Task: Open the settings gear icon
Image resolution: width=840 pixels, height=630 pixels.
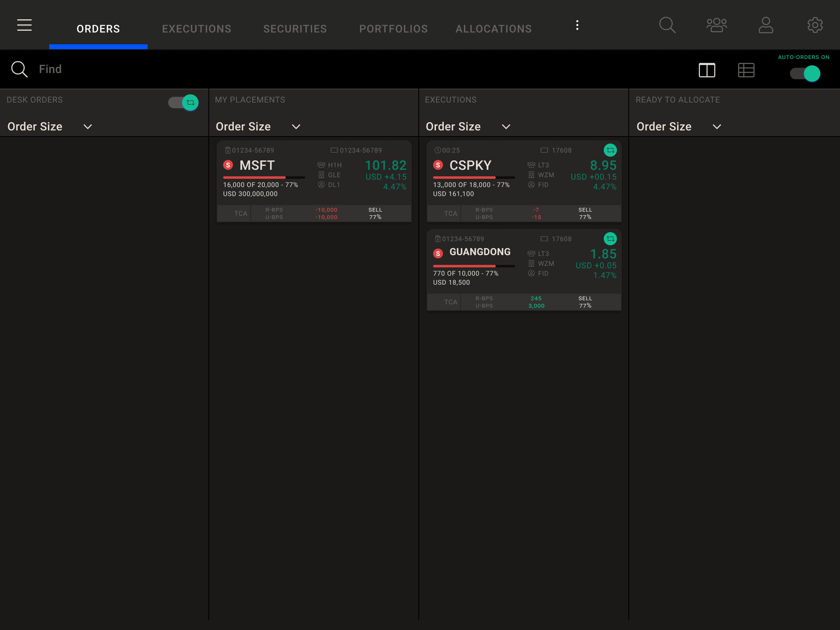Action: click(x=815, y=25)
